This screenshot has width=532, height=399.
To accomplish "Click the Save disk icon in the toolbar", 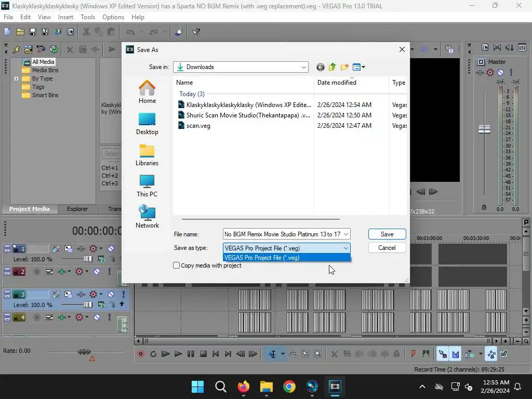I will [x=33, y=32].
